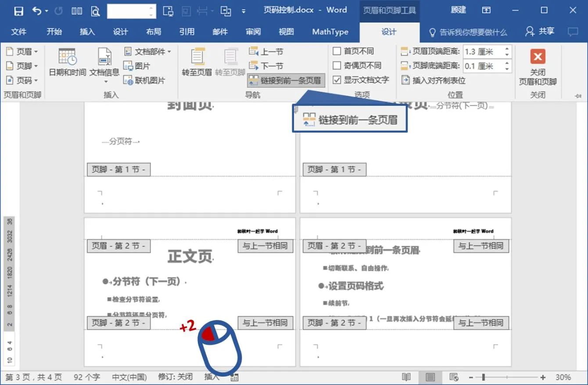Viewport: 588px width, 385px height.
Task: Toggle 链接到前一条页眉 in the ribbon
Action: pyautogui.click(x=286, y=81)
